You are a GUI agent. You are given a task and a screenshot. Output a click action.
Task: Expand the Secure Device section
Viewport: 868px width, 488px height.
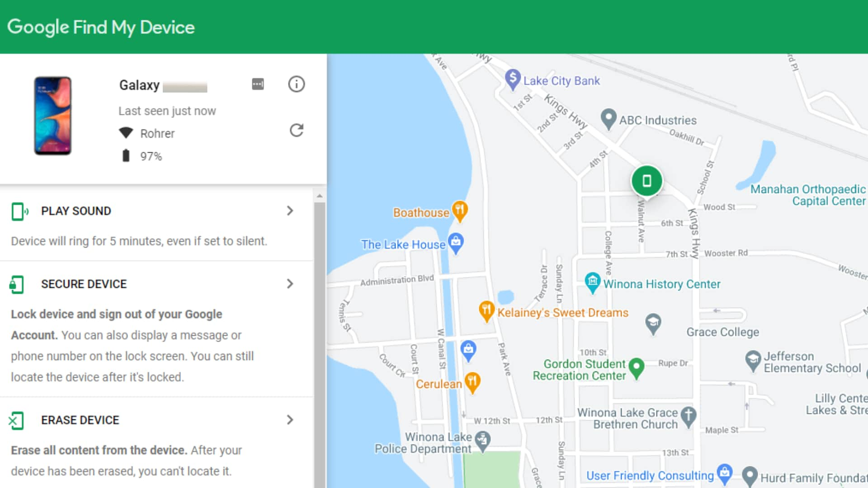[290, 284]
